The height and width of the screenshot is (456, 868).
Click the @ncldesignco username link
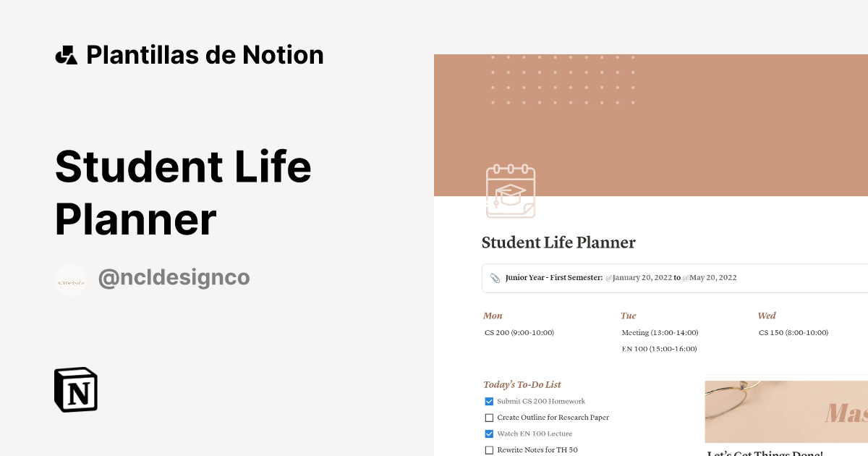point(174,277)
